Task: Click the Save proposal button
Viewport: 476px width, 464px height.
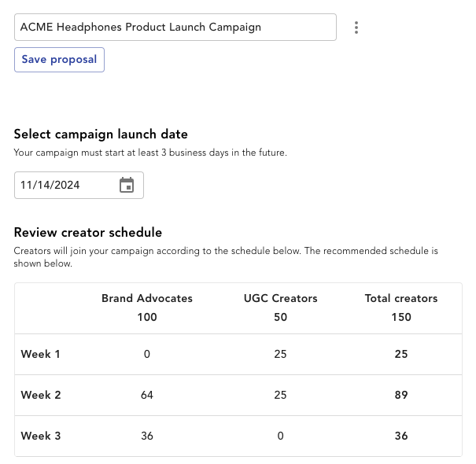Action: click(x=59, y=60)
